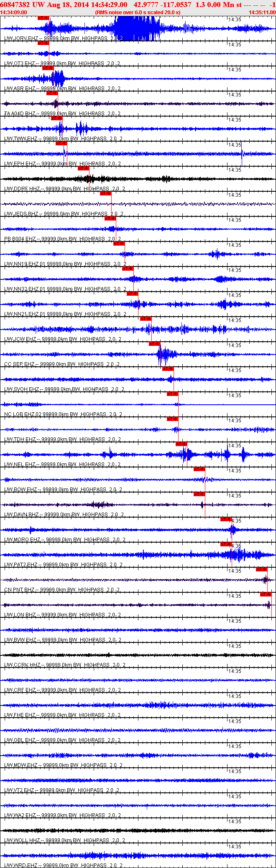This screenshot has width=276, height=868.
Task: Select the UW.TWW.EHZ station label
Action: (x=63, y=139)
